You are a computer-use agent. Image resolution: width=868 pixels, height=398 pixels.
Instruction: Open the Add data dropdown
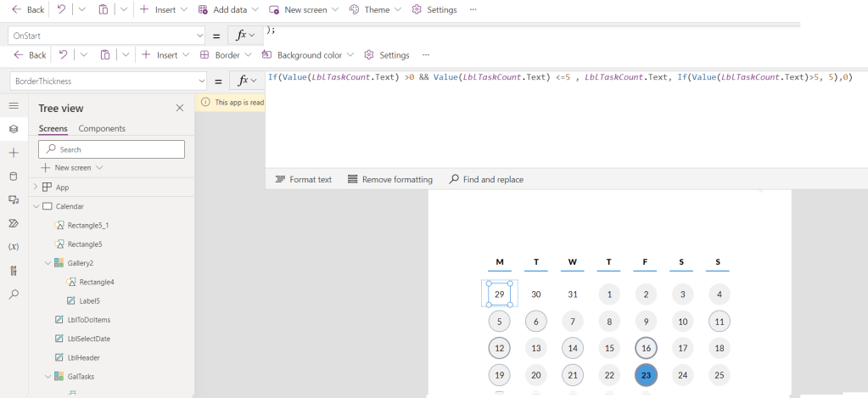coord(228,9)
